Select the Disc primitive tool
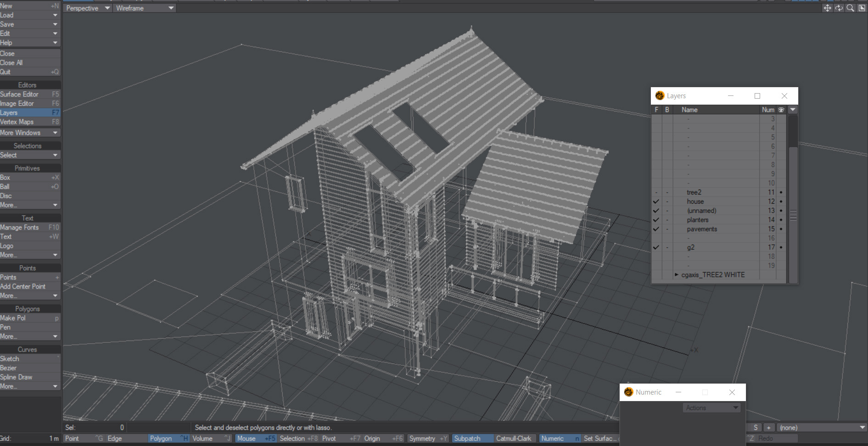Viewport: 868px width, 446px height. pos(30,196)
